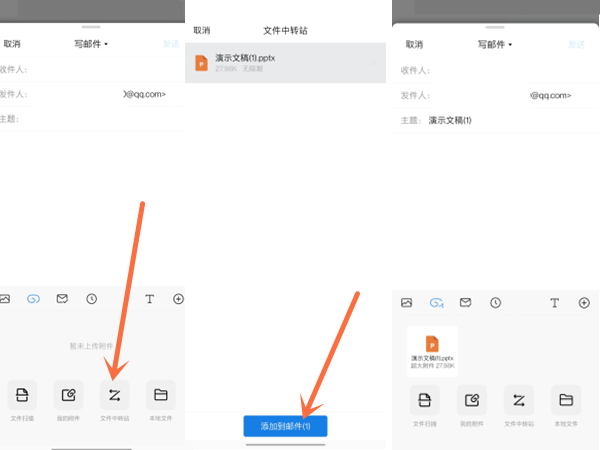Open 我的附件 in left compose screen

[x=69, y=394]
